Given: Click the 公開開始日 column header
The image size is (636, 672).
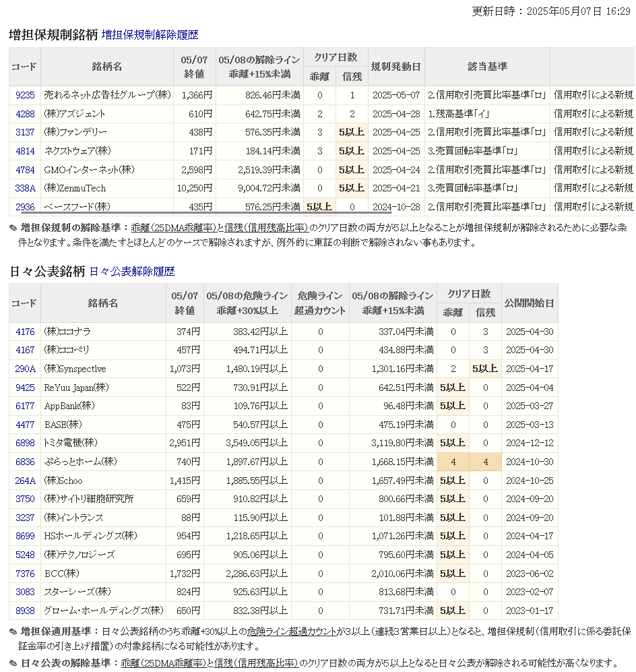Looking at the screenshot, I should [530, 303].
